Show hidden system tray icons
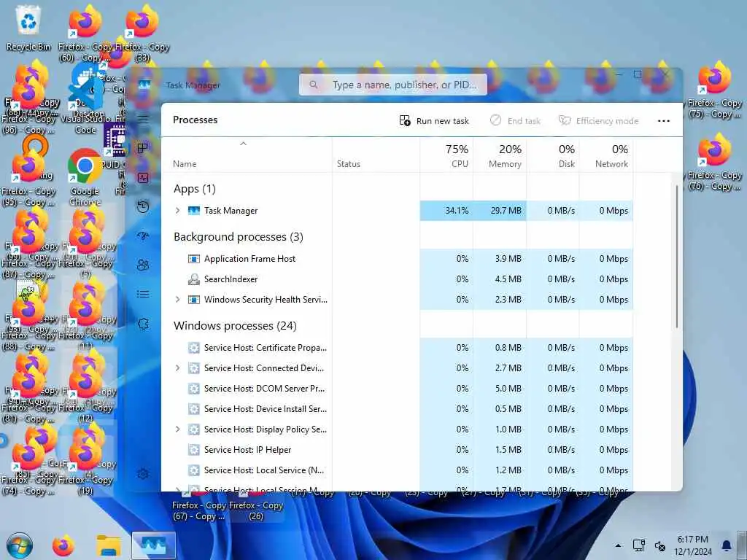The image size is (747, 560). 618,545
